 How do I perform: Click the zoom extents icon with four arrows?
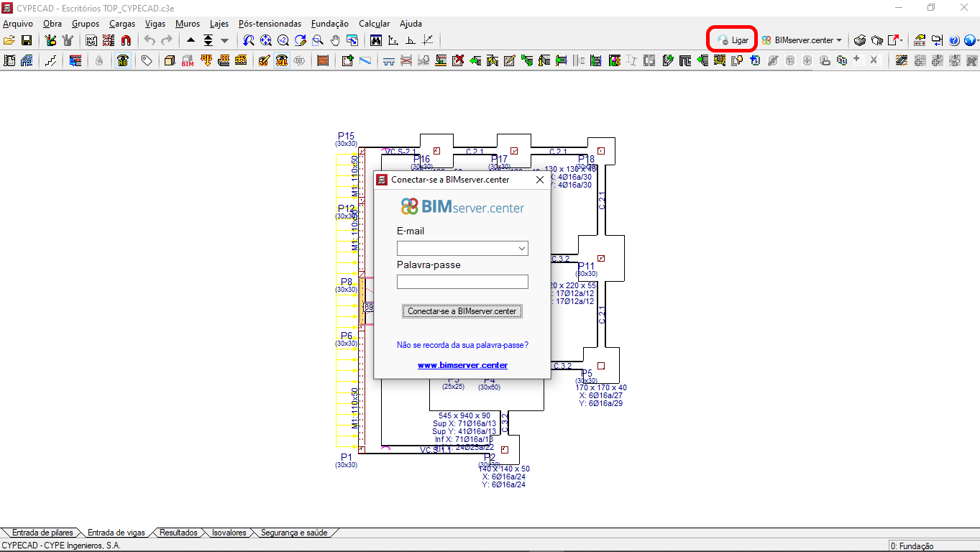coord(266,40)
